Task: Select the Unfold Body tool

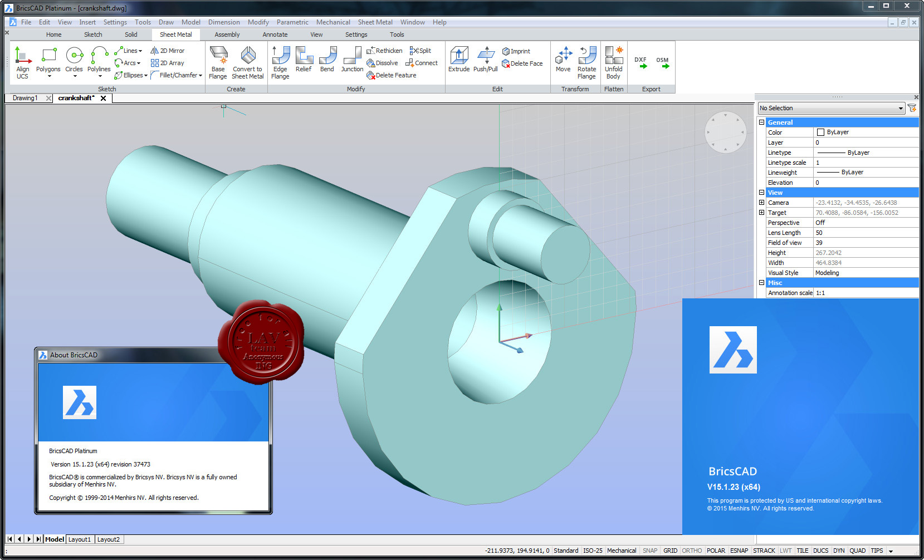Action: [x=613, y=63]
